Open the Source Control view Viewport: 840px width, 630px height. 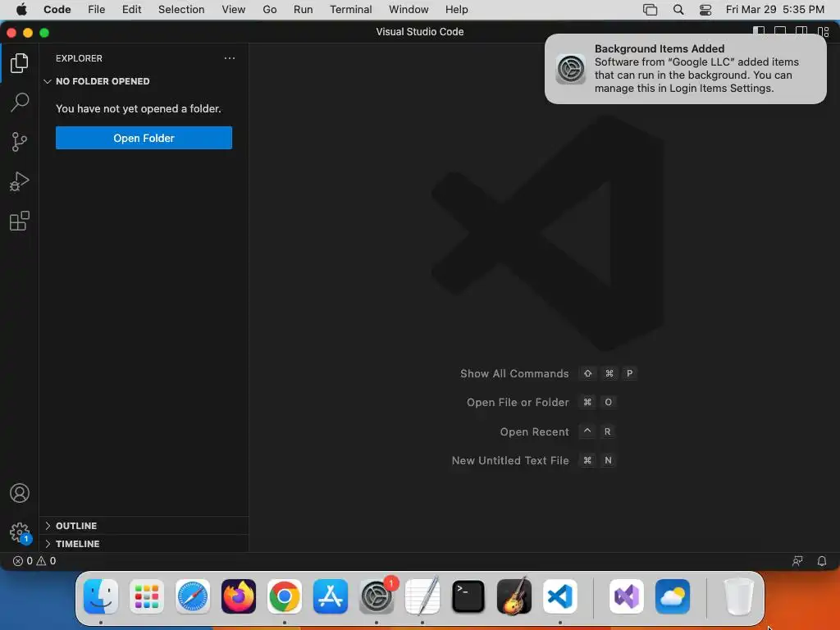coord(20,141)
